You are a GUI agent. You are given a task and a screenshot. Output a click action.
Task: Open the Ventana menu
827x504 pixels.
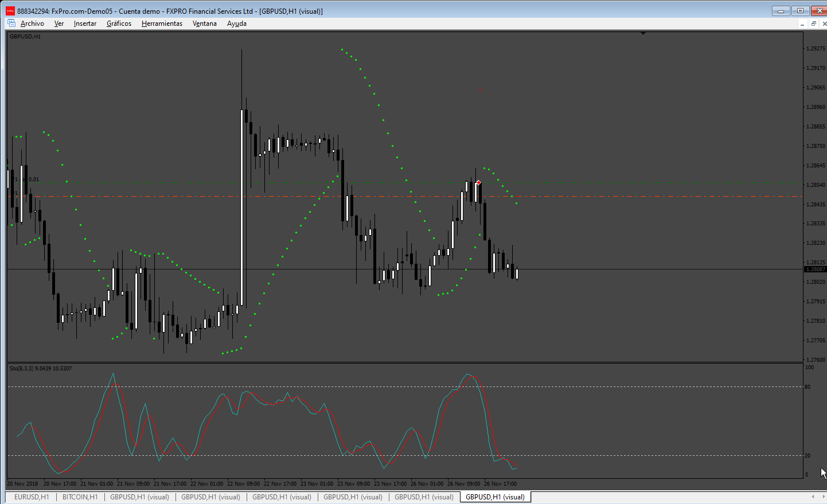205,24
